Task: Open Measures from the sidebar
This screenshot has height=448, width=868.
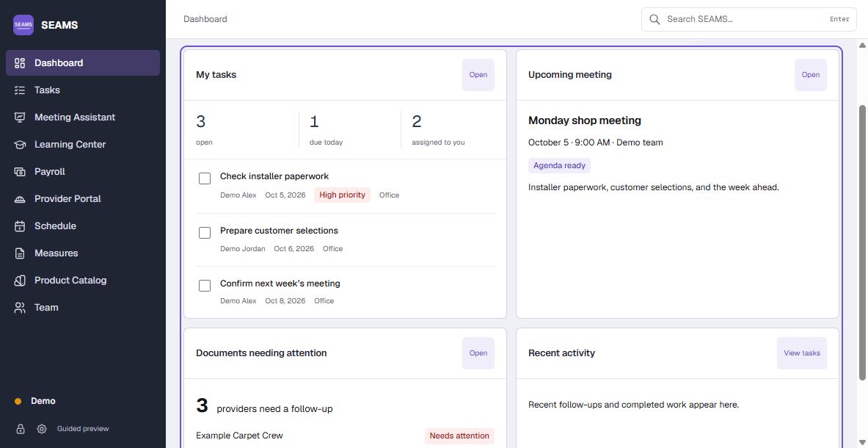Action: pos(83,253)
